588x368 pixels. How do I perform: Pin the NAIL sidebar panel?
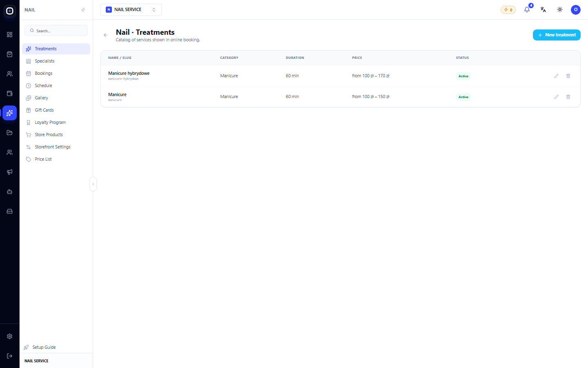tap(83, 10)
